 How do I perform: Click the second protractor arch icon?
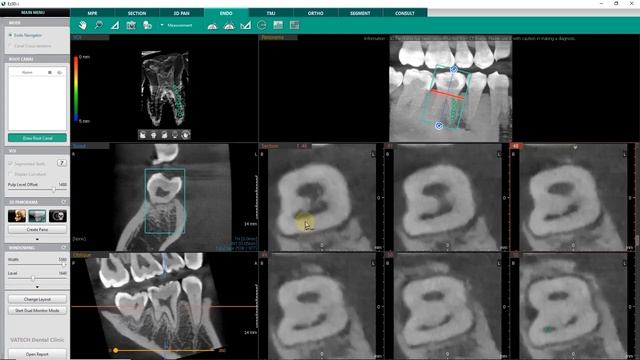pos(229,26)
